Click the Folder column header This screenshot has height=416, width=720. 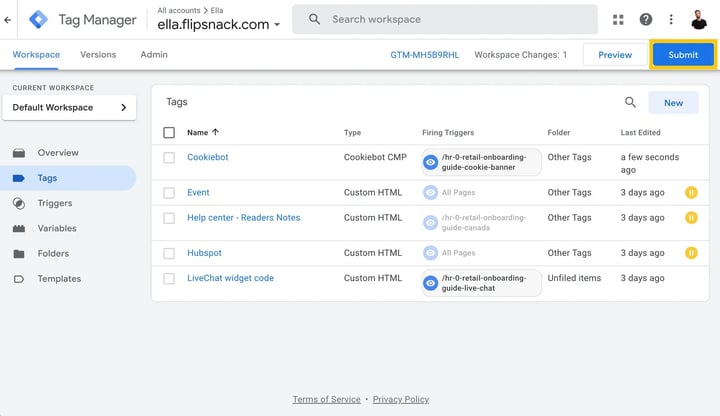pos(558,132)
